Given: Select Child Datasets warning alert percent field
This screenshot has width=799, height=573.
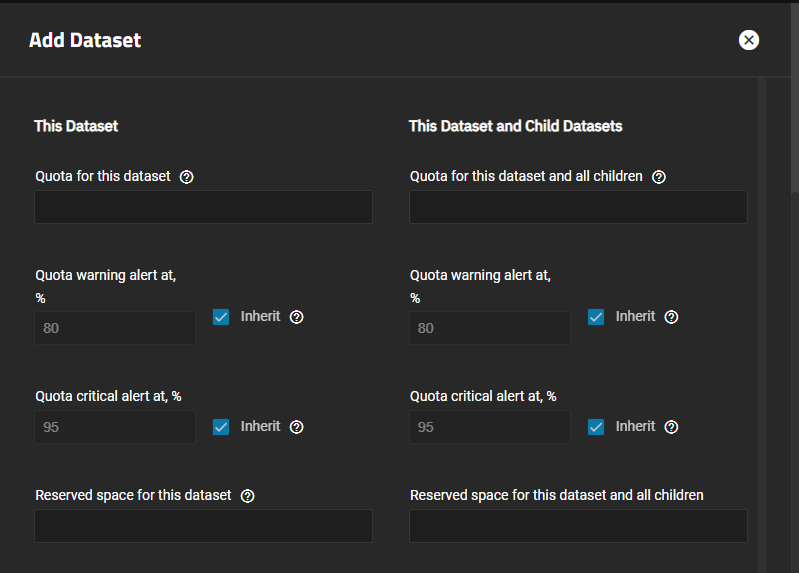Looking at the screenshot, I should click(x=490, y=328).
